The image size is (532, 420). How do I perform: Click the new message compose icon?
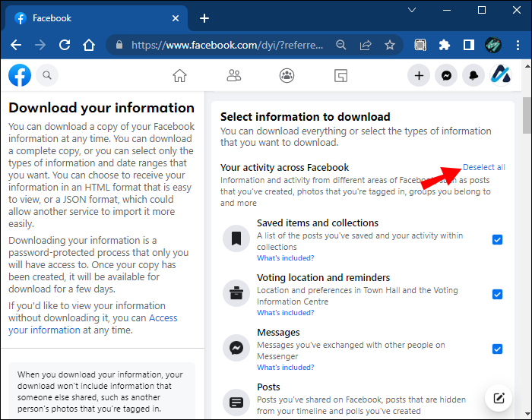pos(499,398)
